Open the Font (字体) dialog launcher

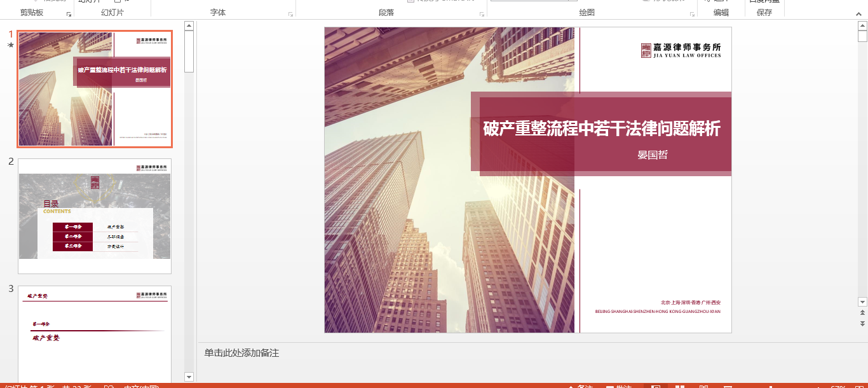click(290, 14)
